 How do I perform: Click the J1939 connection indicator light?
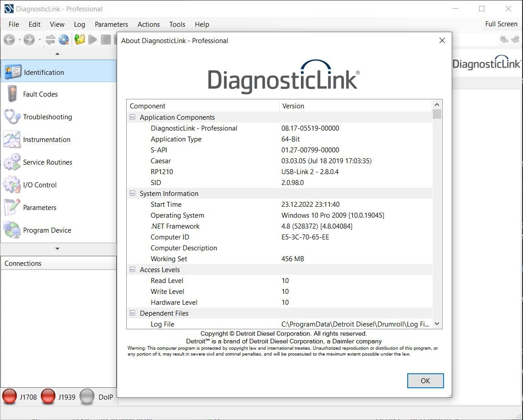pos(48,396)
